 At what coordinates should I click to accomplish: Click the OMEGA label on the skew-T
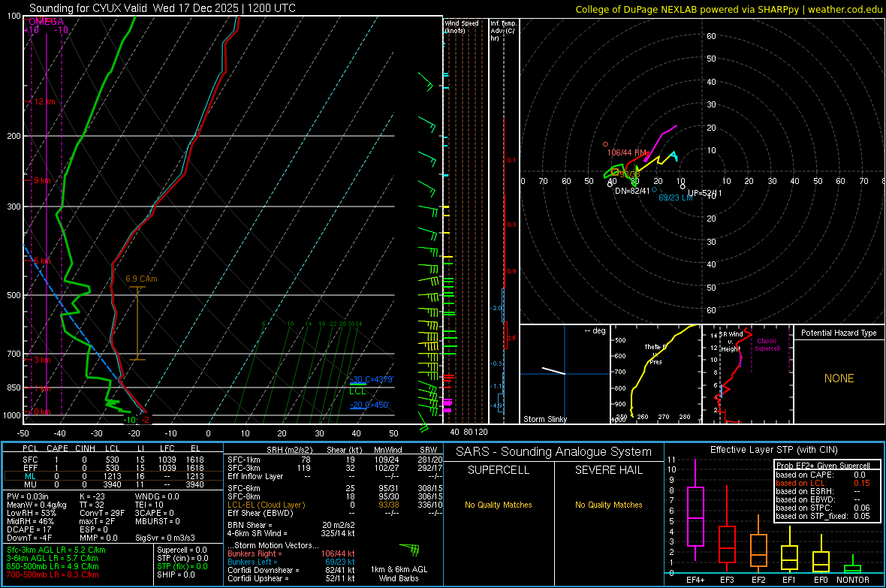click(46, 22)
